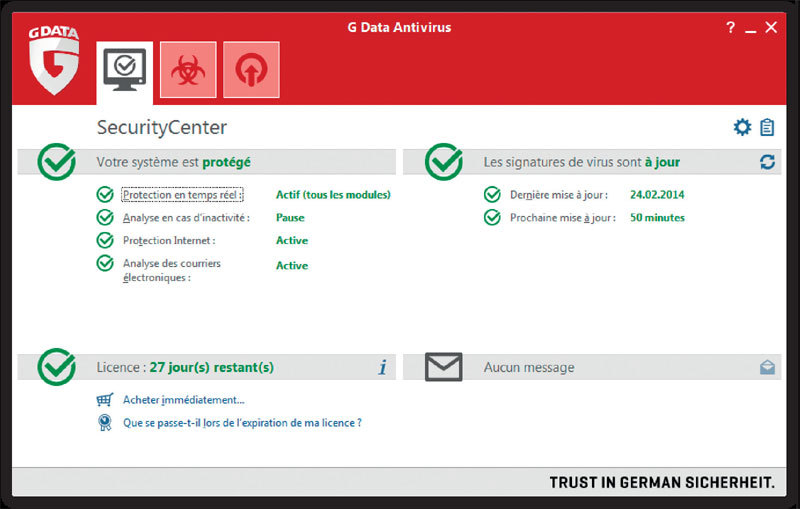Open the messages envelope icon at right
The height and width of the screenshot is (509, 800).
767,367
